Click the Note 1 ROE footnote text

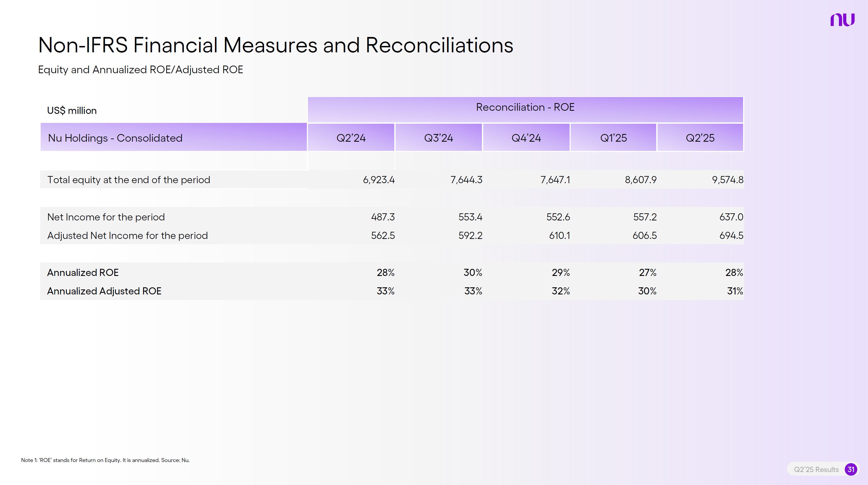(105, 460)
